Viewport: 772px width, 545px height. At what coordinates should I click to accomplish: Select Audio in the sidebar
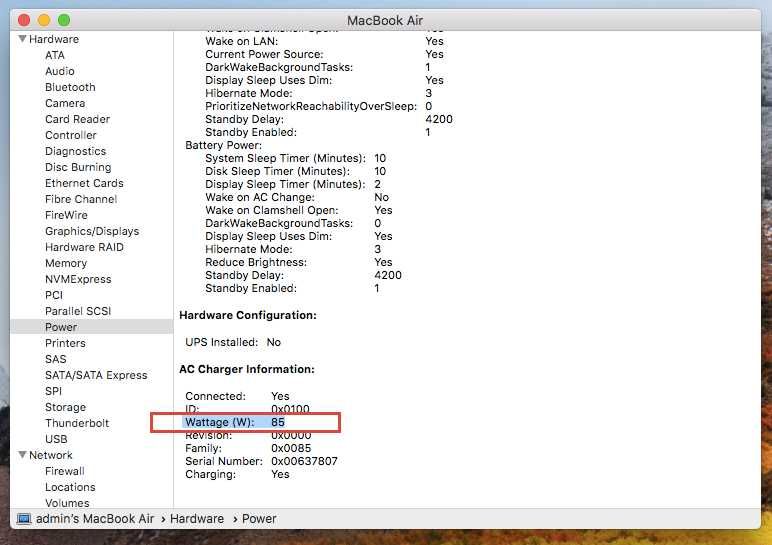[60, 71]
